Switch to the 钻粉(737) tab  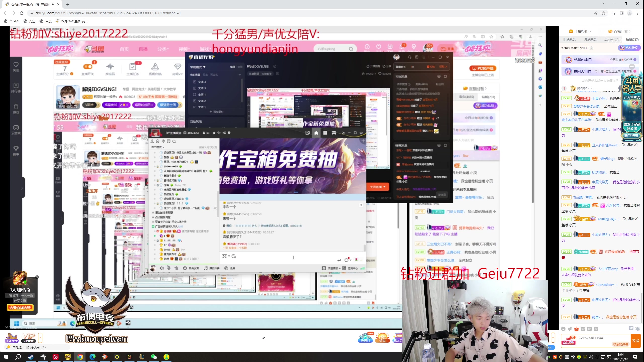(632, 39)
